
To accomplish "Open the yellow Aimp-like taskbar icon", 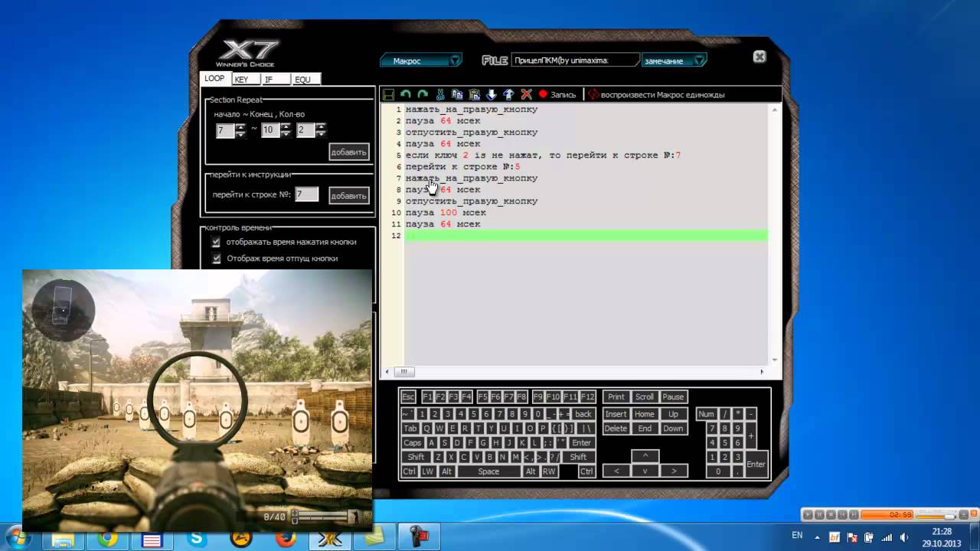I will pos(242,540).
